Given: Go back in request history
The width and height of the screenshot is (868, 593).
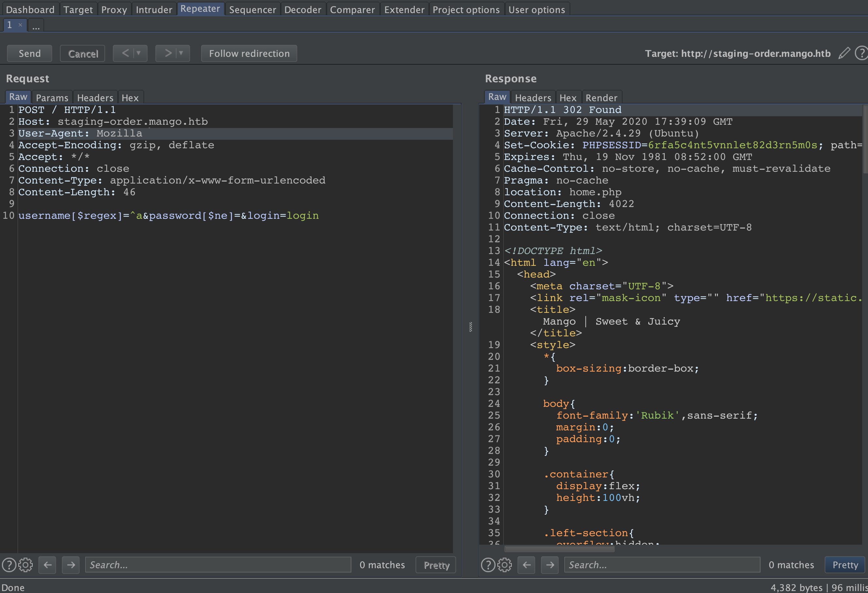Looking at the screenshot, I should (125, 53).
